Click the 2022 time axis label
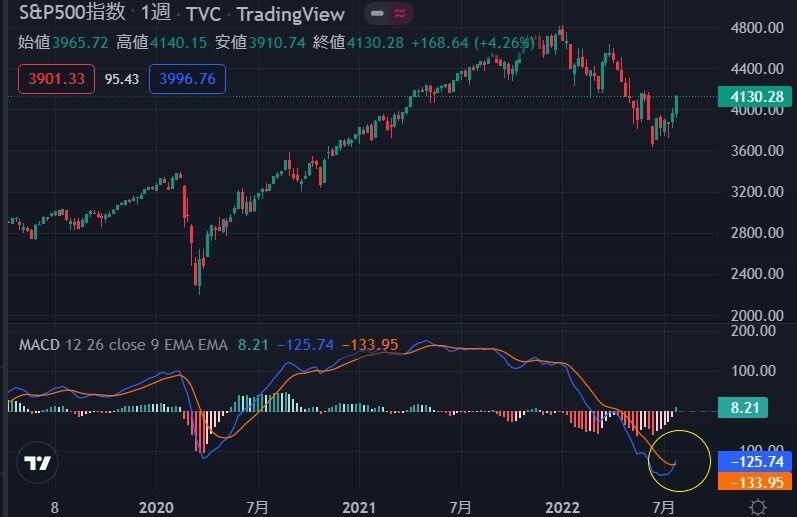Image resolution: width=797 pixels, height=517 pixels. click(562, 507)
